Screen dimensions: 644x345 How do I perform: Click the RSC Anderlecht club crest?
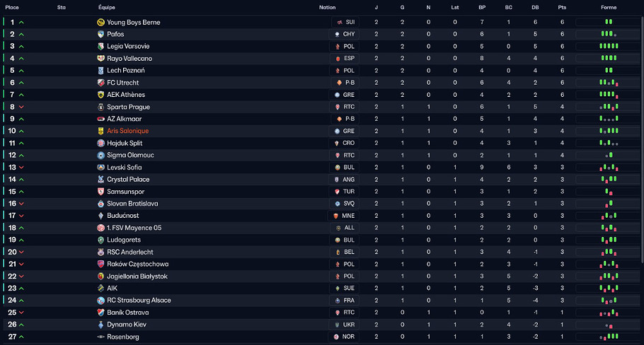point(100,252)
